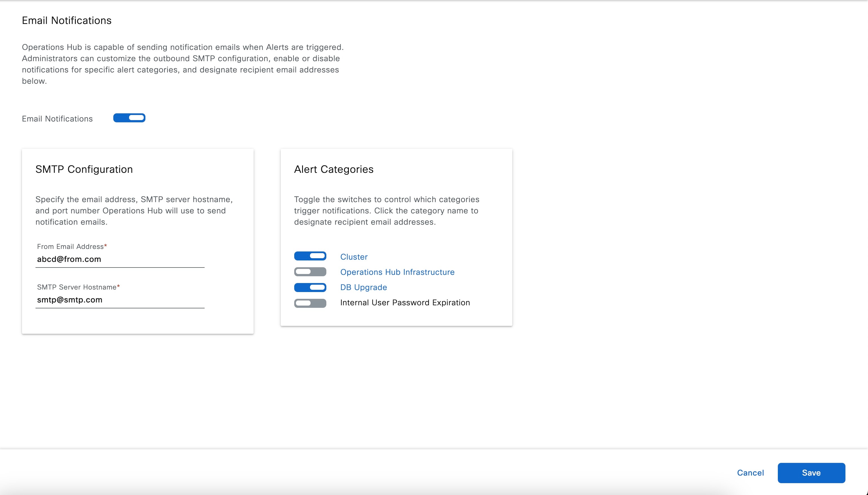This screenshot has height=495, width=868.
Task: Open the Cluster category recipient settings
Action: pos(354,257)
